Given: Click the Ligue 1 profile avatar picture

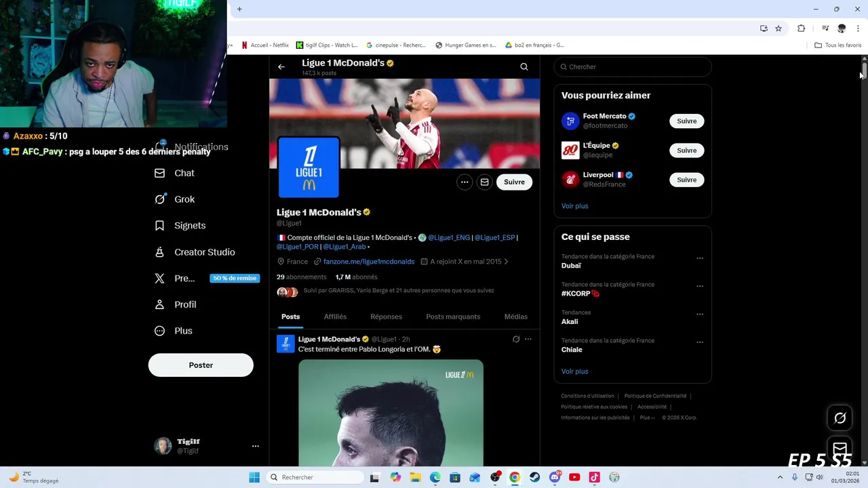Looking at the screenshot, I should click(309, 167).
